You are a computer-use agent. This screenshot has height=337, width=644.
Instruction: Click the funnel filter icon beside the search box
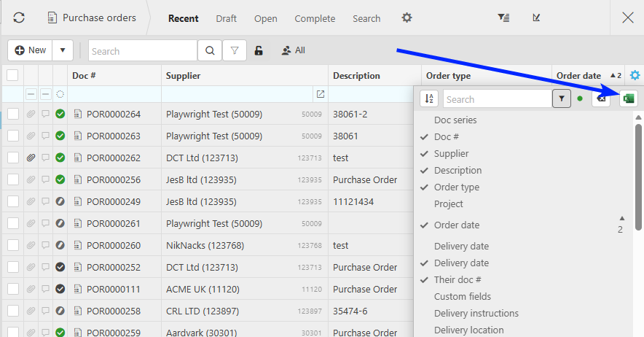pyautogui.click(x=234, y=51)
